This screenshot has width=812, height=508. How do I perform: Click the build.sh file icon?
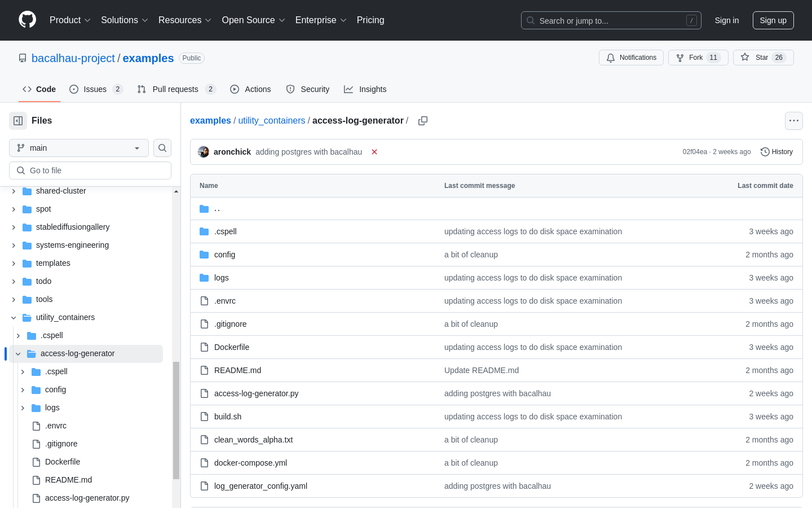[x=204, y=417]
